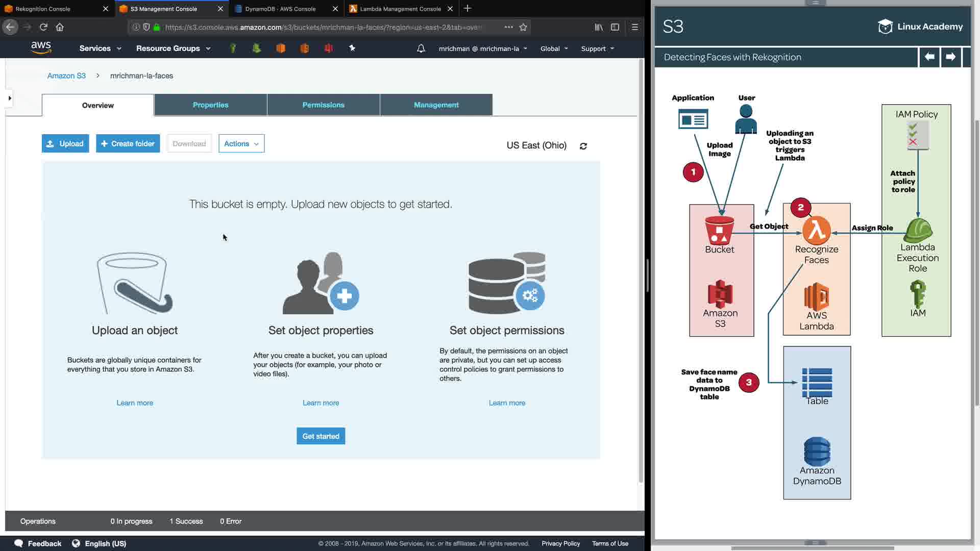Open the mrichman account dropdown
Viewport: 980px width, 551px height.
(x=482, y=48)
